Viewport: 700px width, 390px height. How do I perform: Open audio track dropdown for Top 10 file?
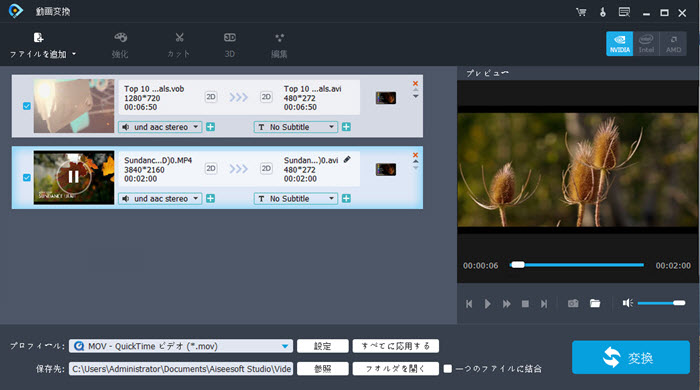coord(160,127)
